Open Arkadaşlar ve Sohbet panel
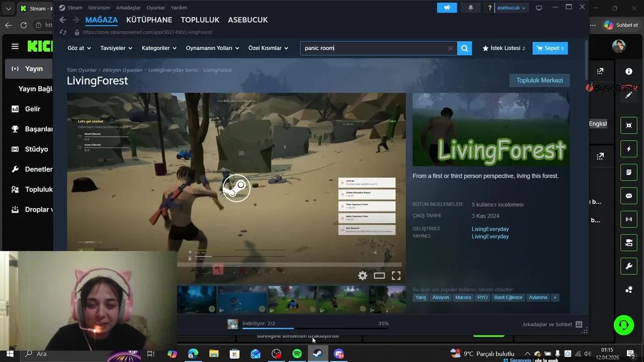This screenshot has height=362, width=644. (x=552, y=324)
